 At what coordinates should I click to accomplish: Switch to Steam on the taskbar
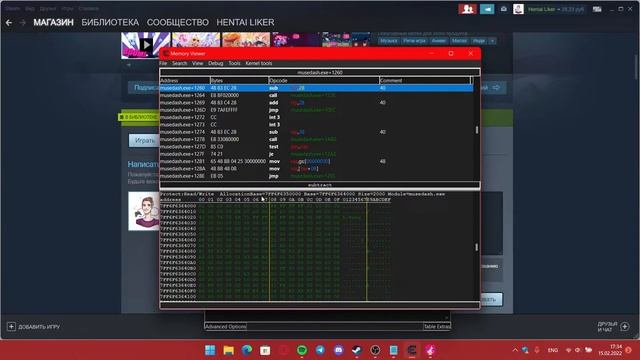[x=357, y=350]
